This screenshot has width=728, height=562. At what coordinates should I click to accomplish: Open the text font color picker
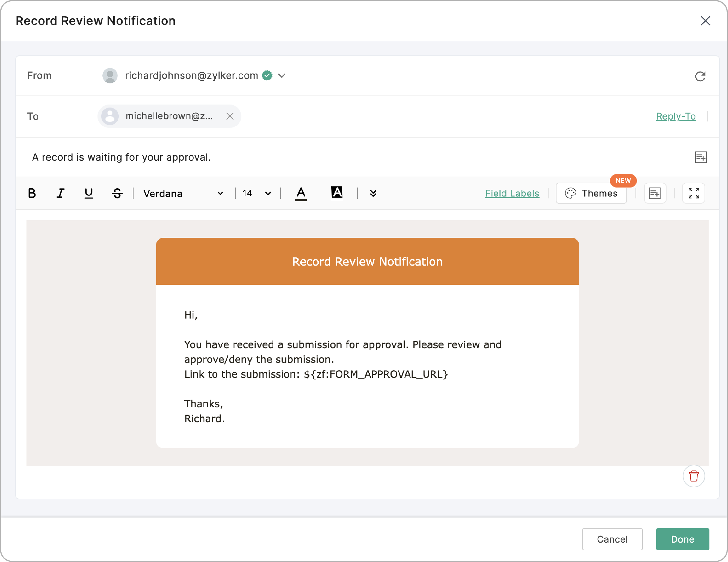point(301,194)
